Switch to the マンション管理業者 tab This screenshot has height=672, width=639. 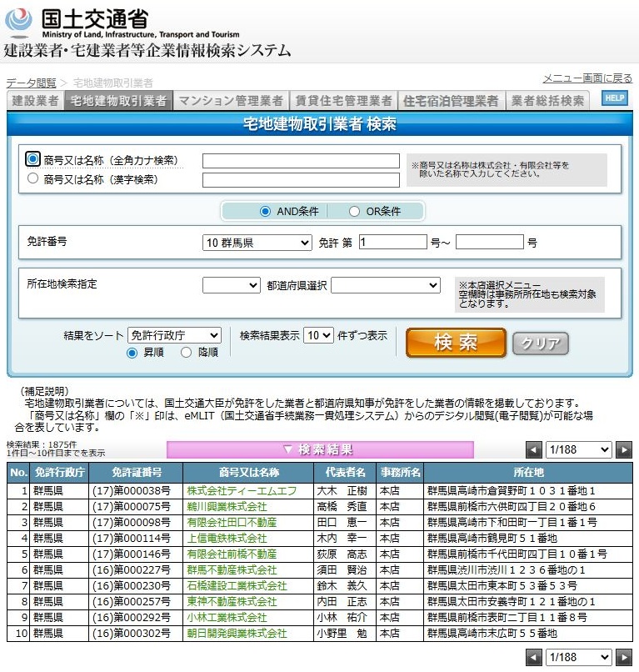coord(231,101)
